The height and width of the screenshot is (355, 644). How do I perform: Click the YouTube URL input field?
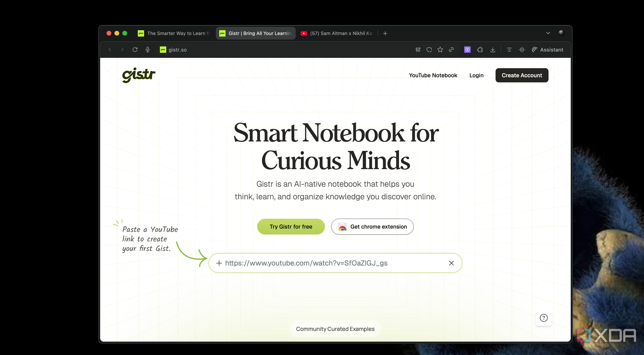tap(335, 263)
